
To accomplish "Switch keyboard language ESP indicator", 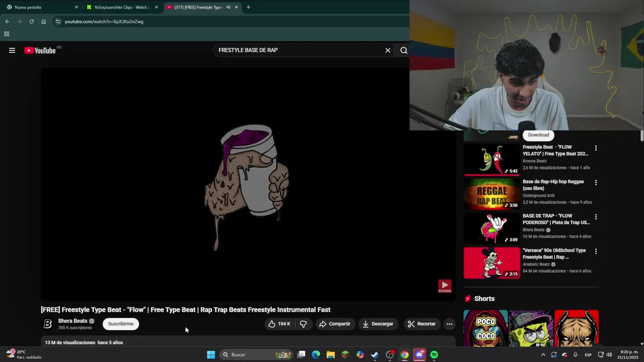I will point(588,355).
